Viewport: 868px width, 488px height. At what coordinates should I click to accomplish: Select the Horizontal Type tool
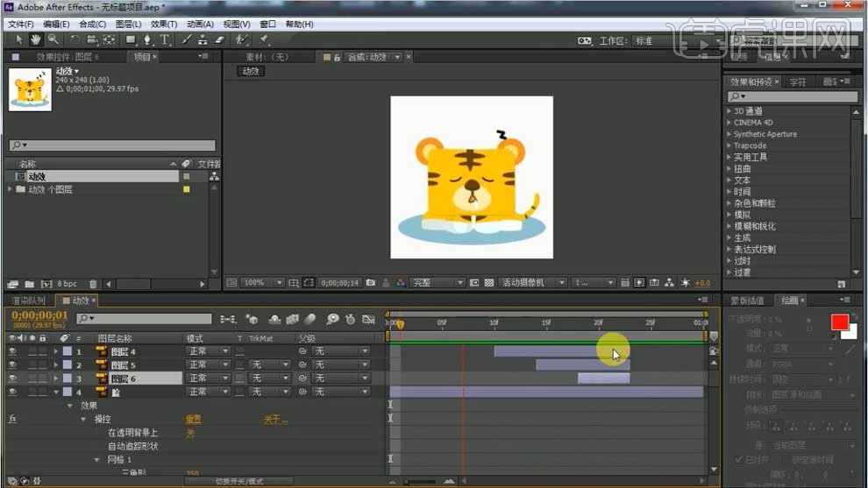pyautogui.click(x=164, y=39)
